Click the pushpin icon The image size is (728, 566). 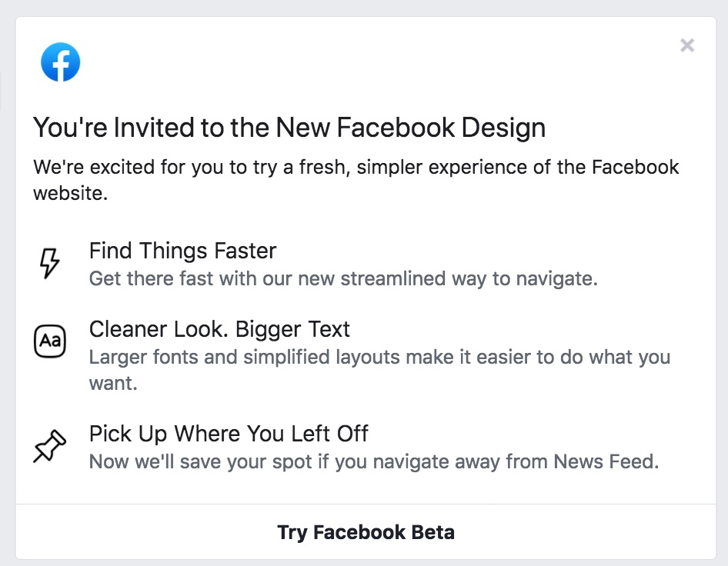point(49,446)
